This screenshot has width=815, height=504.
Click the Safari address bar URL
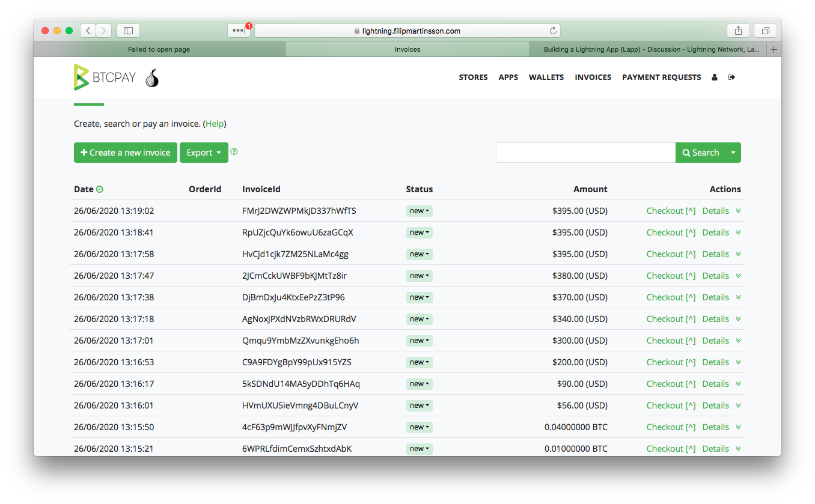tap(407, 31)
